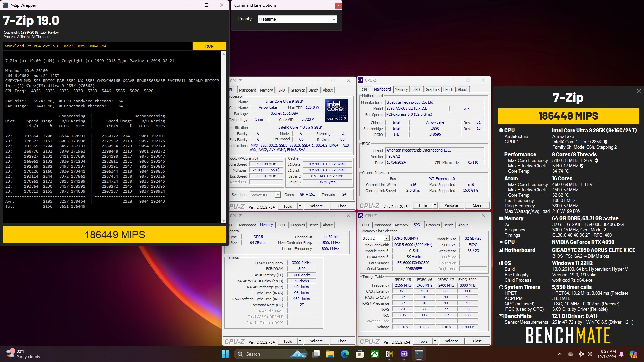This screenshot has width=644, height=362.
Task: Click Validate in CPU-Z processor window
Action: [316, 206]
